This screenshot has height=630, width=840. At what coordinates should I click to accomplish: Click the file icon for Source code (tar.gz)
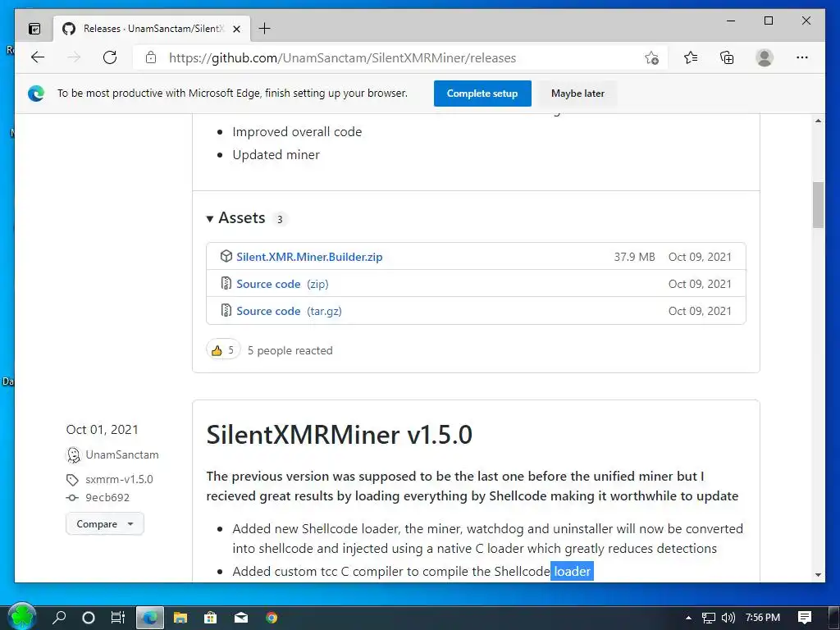226,311
